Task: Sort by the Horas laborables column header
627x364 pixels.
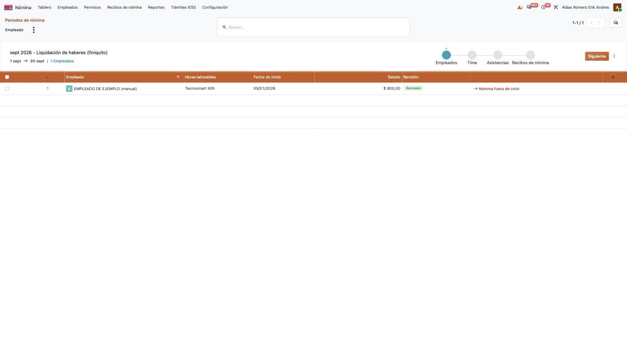Action: click(200, 77)
